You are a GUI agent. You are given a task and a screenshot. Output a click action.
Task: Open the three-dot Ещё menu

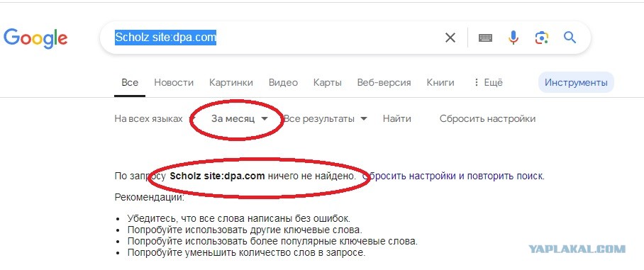[488, 82]
